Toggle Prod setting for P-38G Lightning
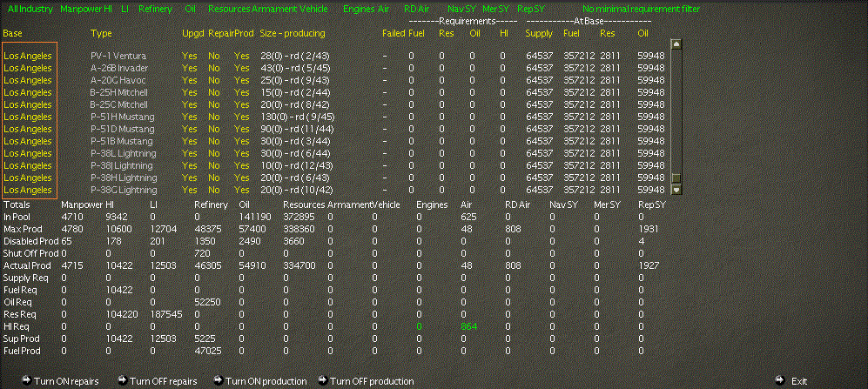Screen dimensions: 868x389 [241, 190]
